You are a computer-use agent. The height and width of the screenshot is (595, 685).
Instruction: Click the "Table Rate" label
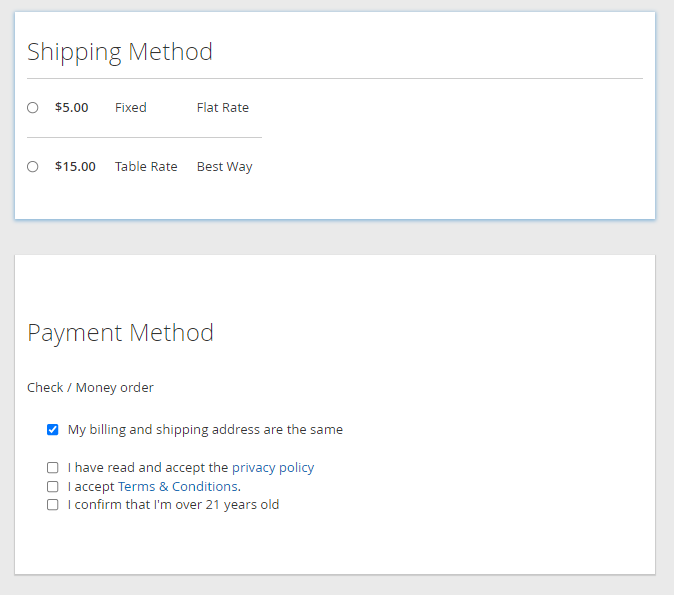click(146, 166)
